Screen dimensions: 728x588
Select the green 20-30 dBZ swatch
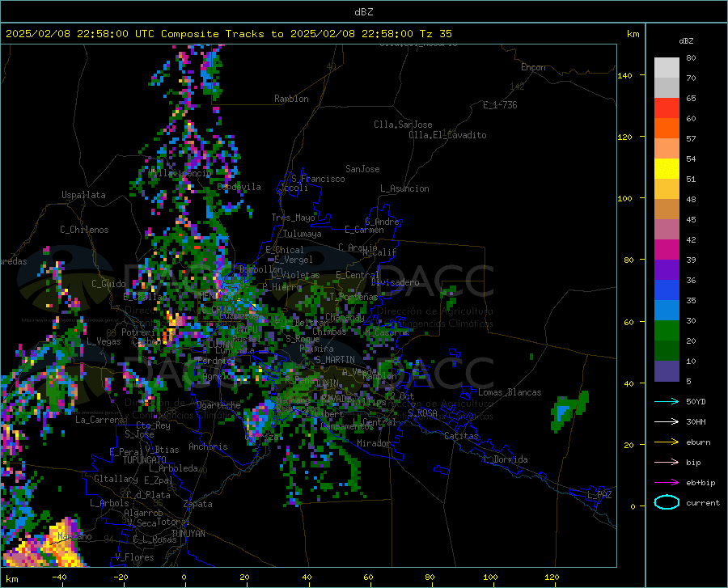tap(667, 331)
